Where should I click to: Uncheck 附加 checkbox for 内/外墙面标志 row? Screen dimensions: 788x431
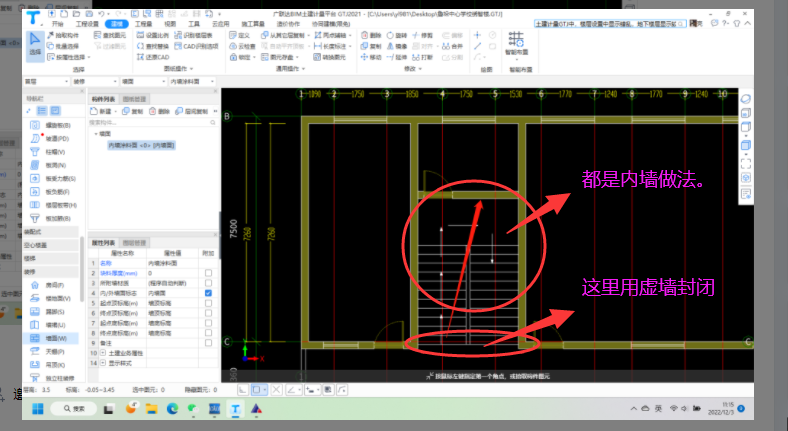208,293
